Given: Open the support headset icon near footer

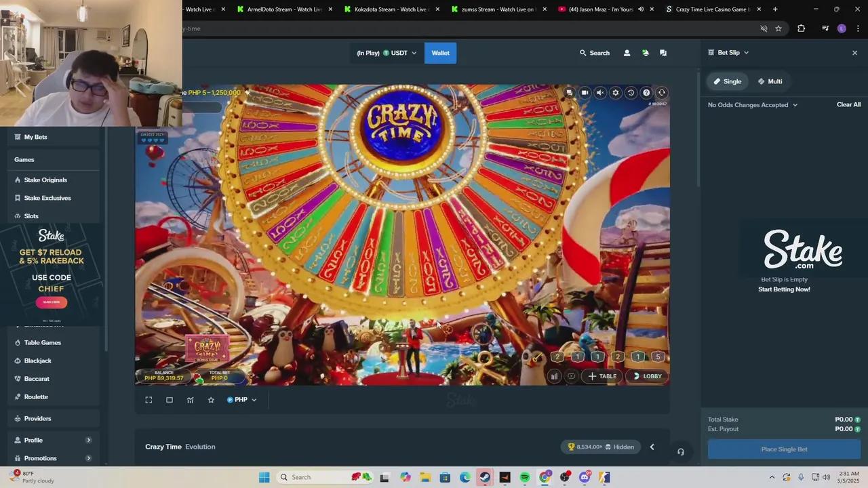Looking at the screenshot, I should pyautogui.click(x=681, y=452).
